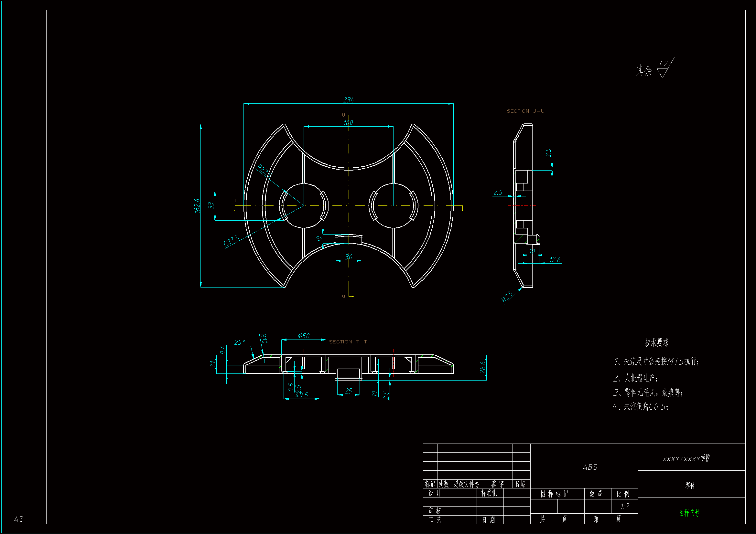This screenshot has height=534, width=756.
Task: Click the 零件 name cell
Action: pyautogui.click(x=690, y=485)
